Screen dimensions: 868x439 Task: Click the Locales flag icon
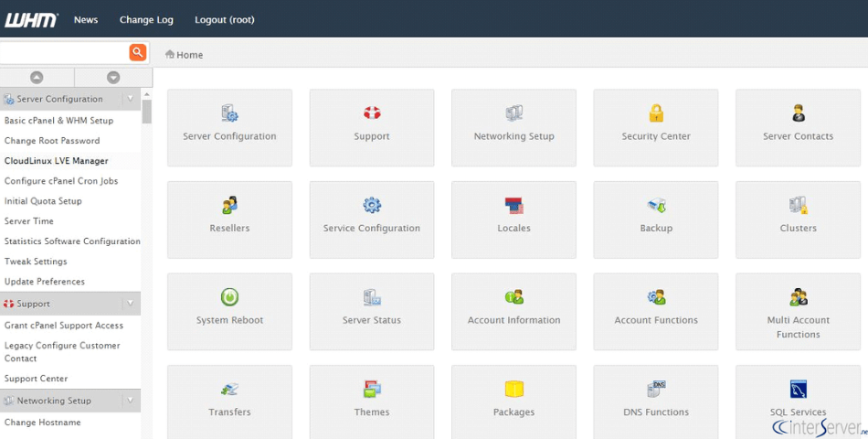click(513, 206)
